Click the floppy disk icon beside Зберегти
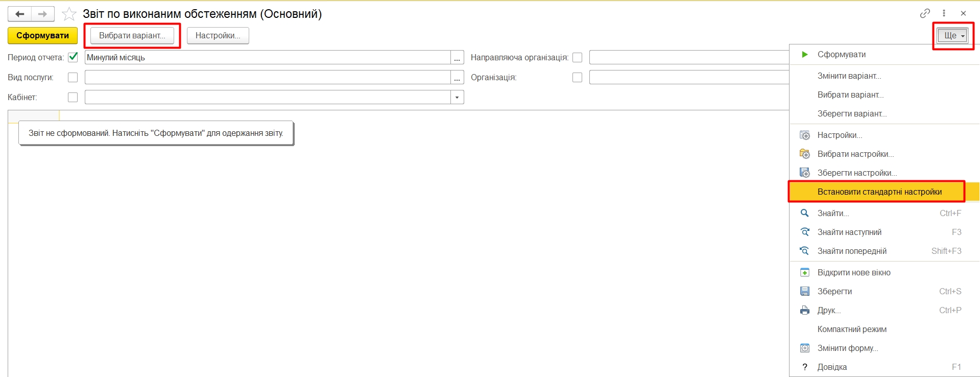The height and width of the screenshot is (377, 980). (805, 291)
